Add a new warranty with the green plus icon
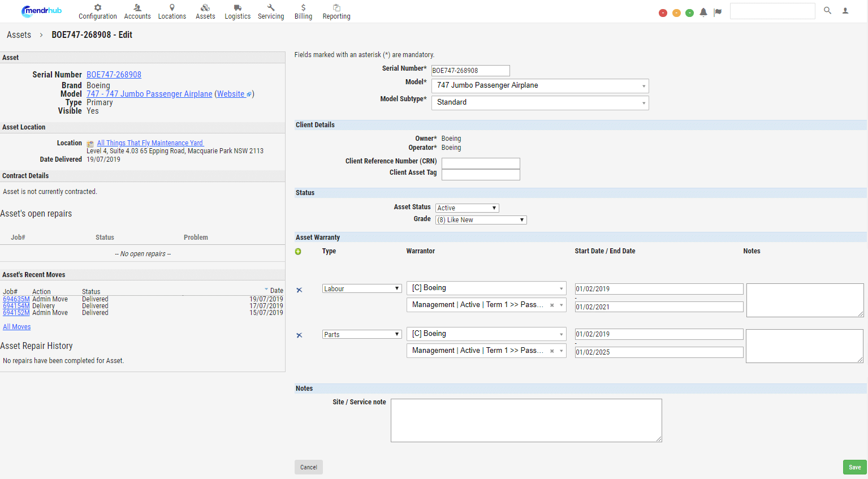868x479 pixels. click(x=298, y=251)
